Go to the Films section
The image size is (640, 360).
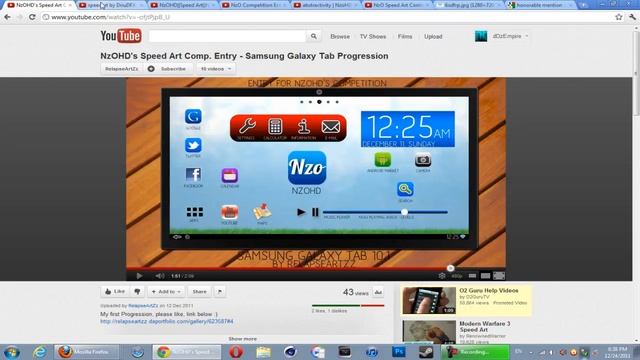(405, 36)
